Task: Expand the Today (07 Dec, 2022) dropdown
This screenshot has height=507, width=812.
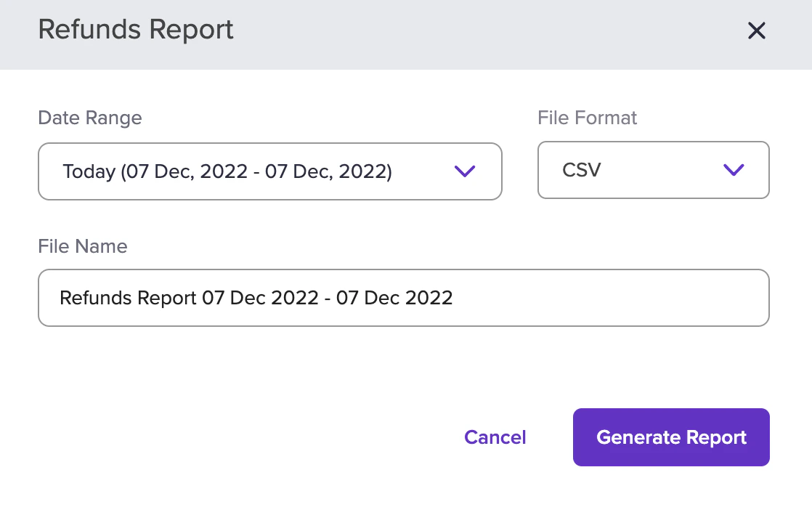Action: click(269, 171)
